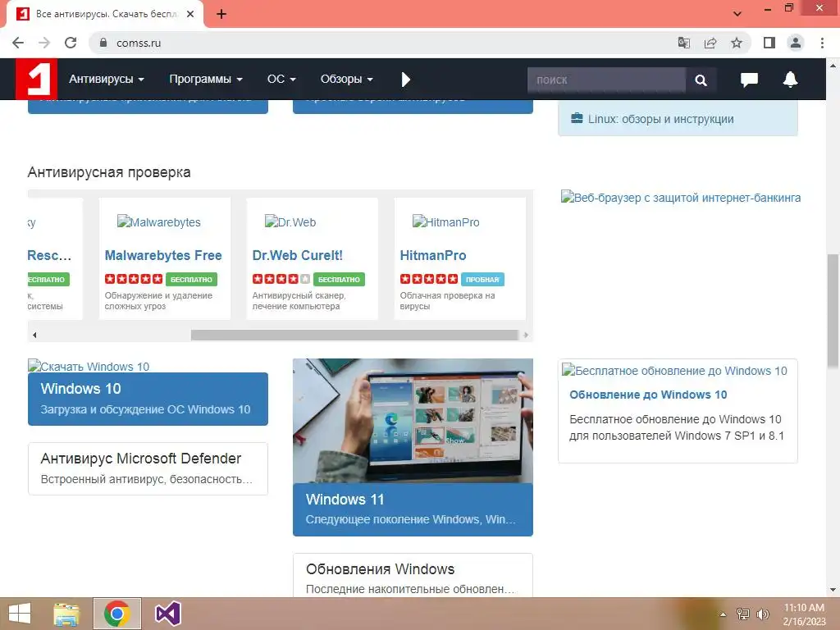Click the play arrow in navigation bar
The width and height of the screenshot is (840, 630).
click(405, 80)
